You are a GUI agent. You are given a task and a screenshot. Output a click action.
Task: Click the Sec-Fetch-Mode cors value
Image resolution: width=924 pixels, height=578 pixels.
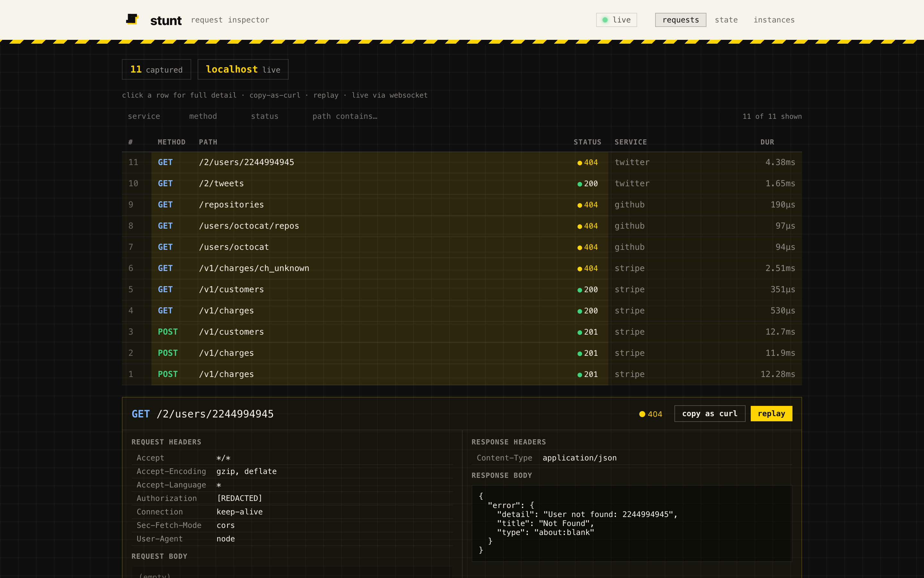pos(226,526)
